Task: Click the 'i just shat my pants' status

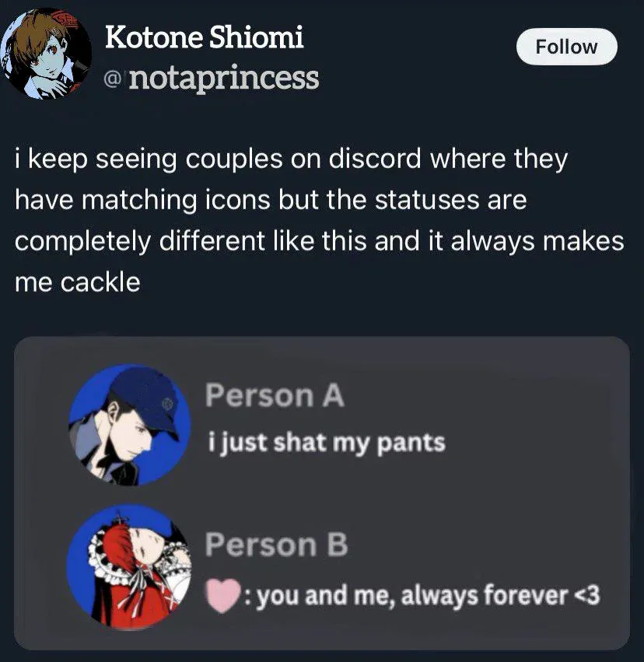Action: 327,443
